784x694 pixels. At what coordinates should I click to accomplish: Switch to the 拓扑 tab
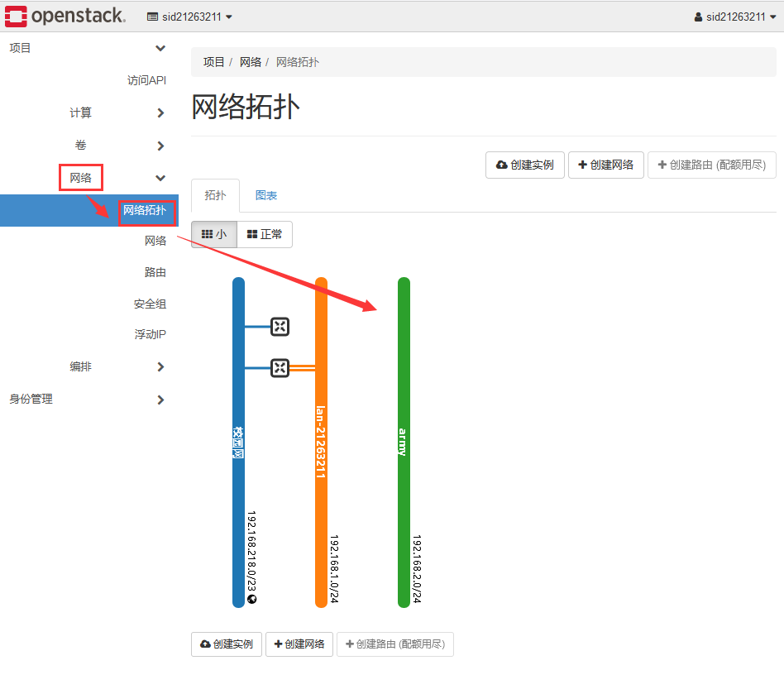pyautogui.click(x=215, y=195)
